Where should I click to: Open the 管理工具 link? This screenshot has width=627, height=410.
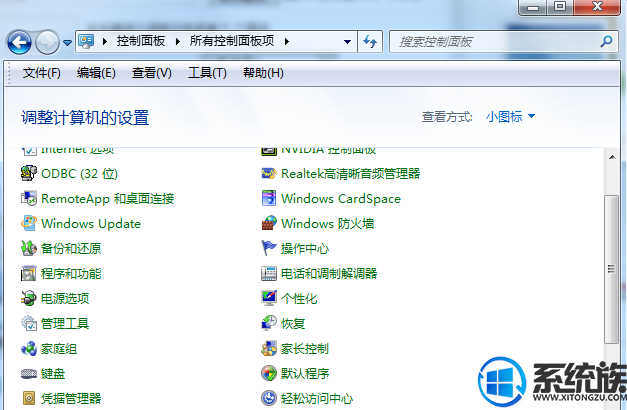coord(65,323)
